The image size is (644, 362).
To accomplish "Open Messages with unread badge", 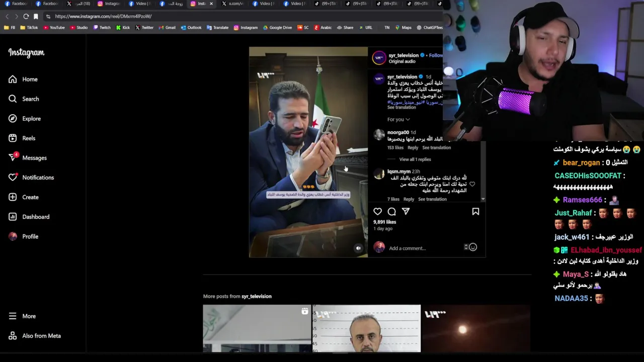I will click(28, 158).
